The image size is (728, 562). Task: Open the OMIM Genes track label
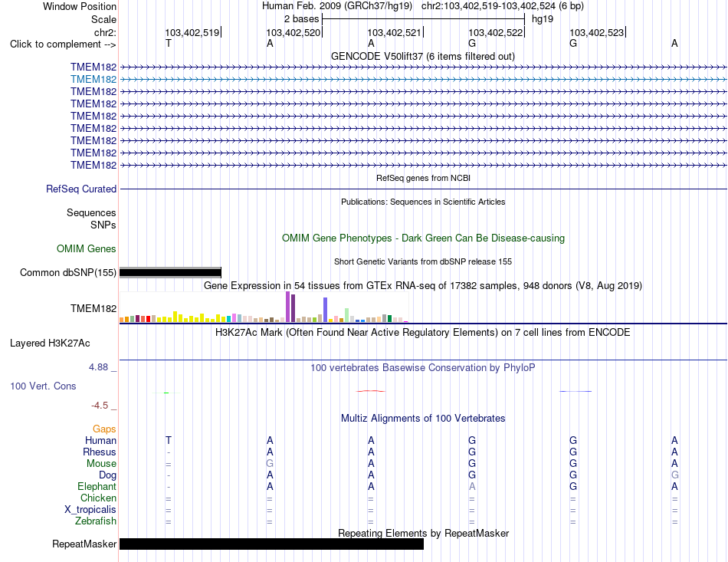[x=86, y=248]
